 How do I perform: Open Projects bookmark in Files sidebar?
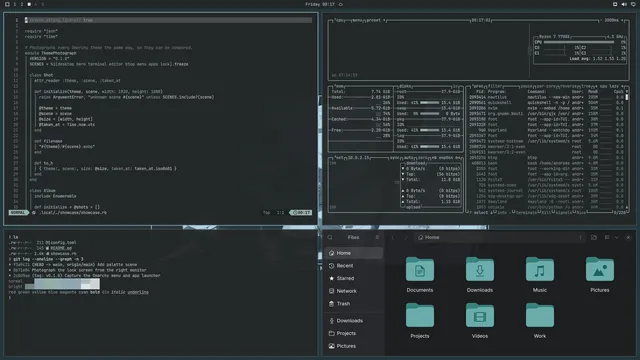353,333
